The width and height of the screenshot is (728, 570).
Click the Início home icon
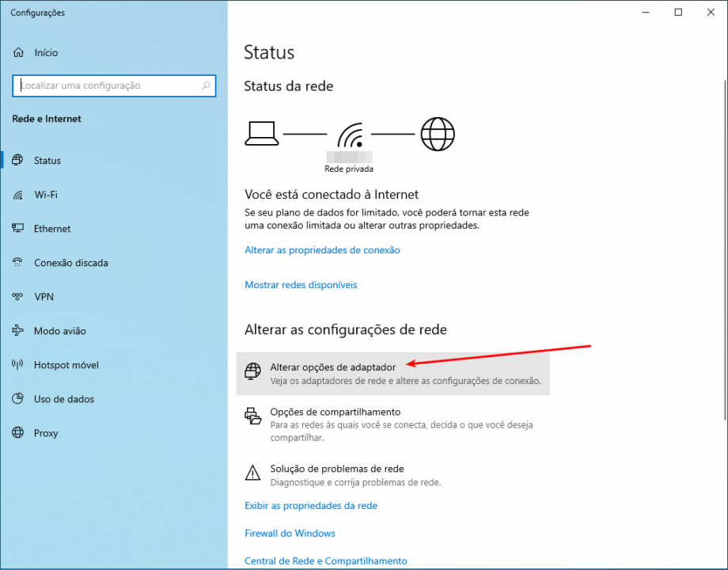click(x=18, y=53)
